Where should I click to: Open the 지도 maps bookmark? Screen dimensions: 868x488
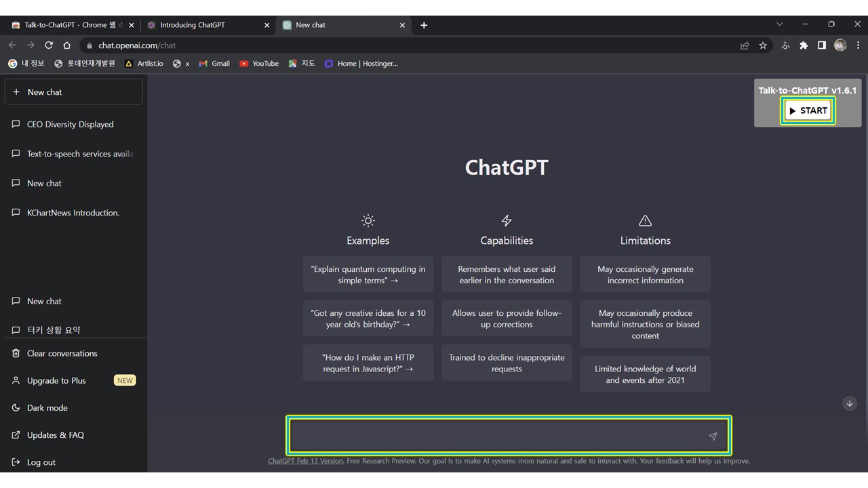(x=302, y=64)
